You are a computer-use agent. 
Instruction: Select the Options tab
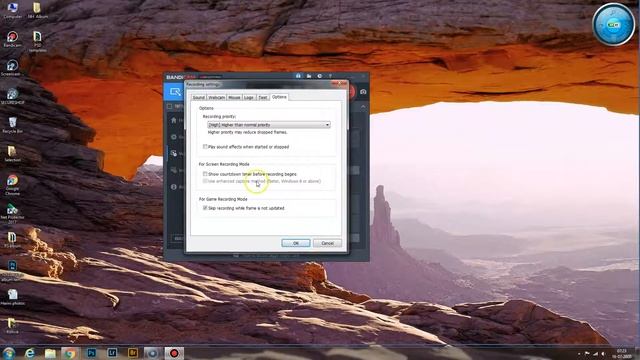tap(279, 97)
